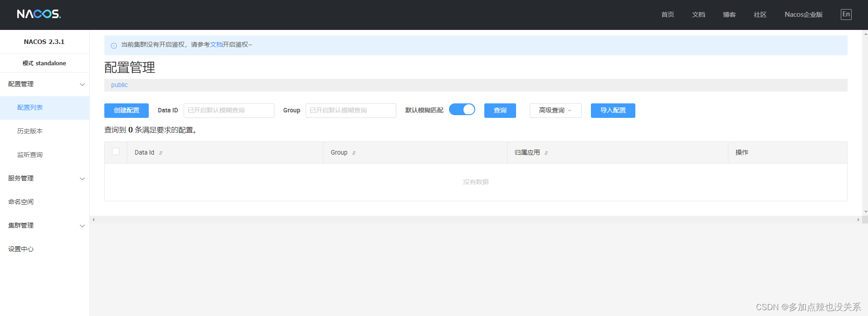Click the info icon in the auth notice

click(x=114, y=45)
